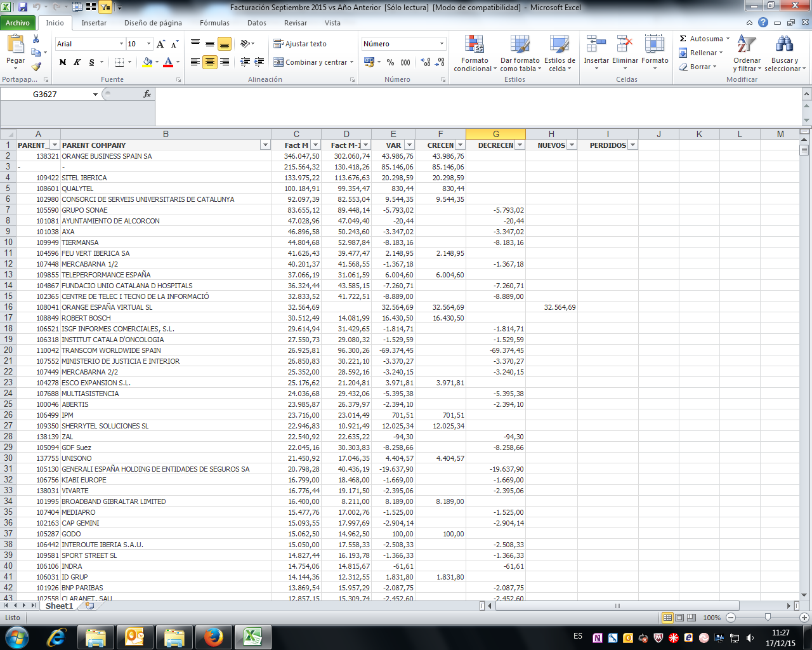This screenshot has width=812, height=650.
Task: Align text right
Action: tap(225, 62)
